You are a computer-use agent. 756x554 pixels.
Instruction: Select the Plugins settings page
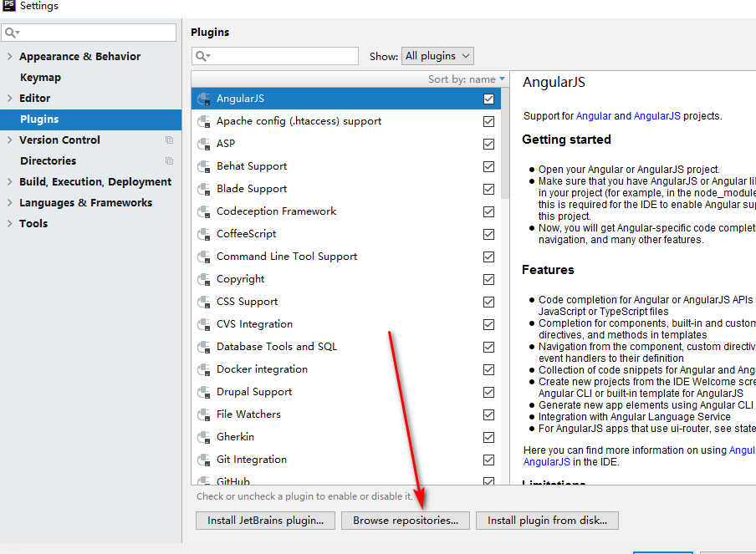90,119
